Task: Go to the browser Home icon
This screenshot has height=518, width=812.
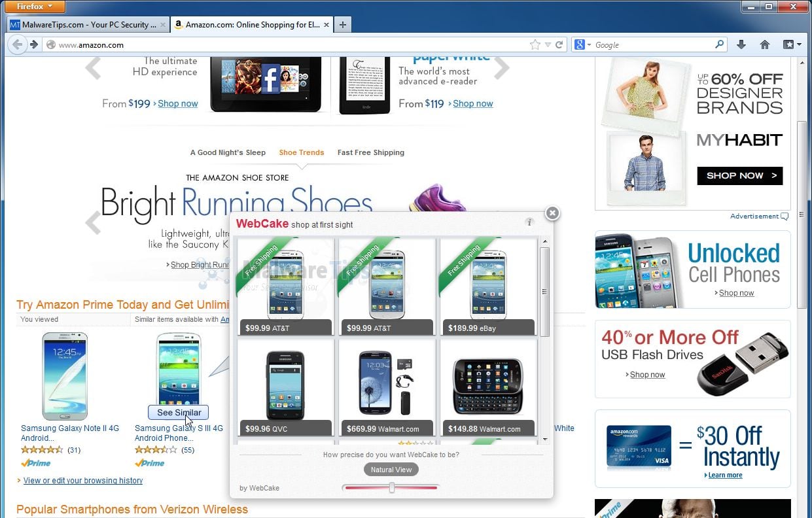Action: (764, 44)
